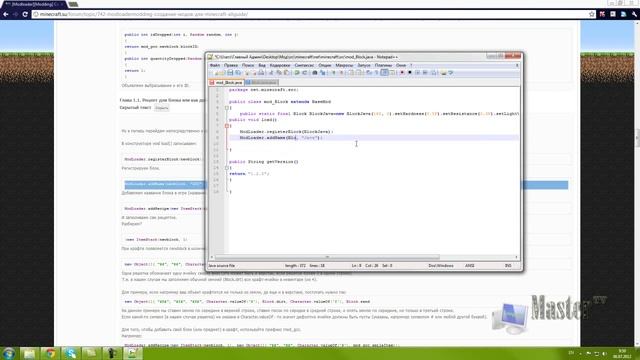
Task: Click Chrome icon on the taskbar
Action: click(x=50, y=353)
